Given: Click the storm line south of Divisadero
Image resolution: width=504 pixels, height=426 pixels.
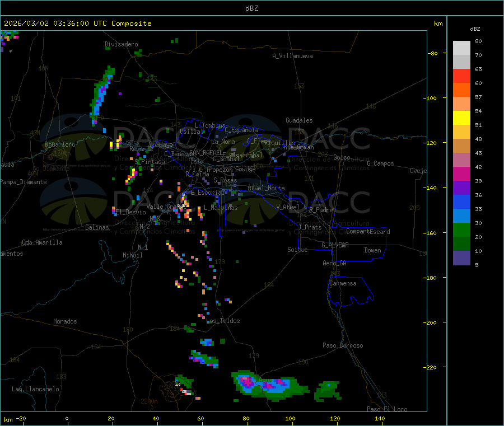Looking at the screenshot, I should (102, 95).
